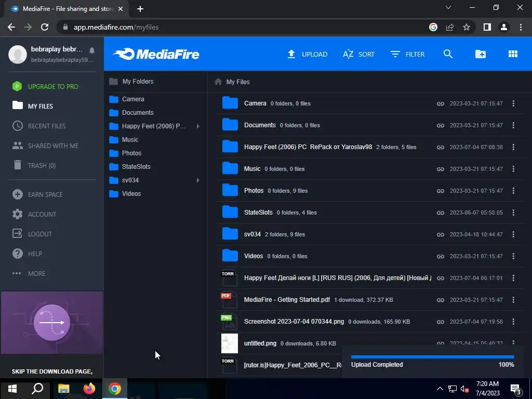Select Documents in My Folders tree
Screen dimensions: 532x399
coord(131,113)
